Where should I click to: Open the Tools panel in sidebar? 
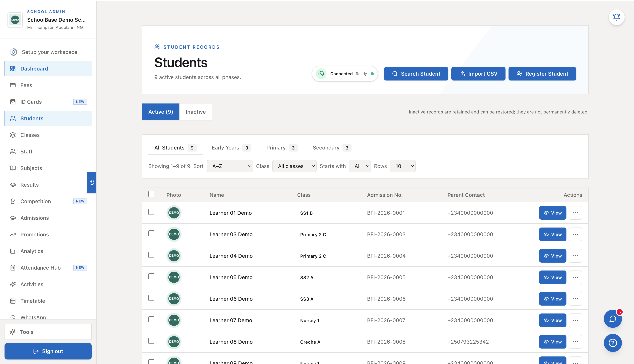pos(48,332)
